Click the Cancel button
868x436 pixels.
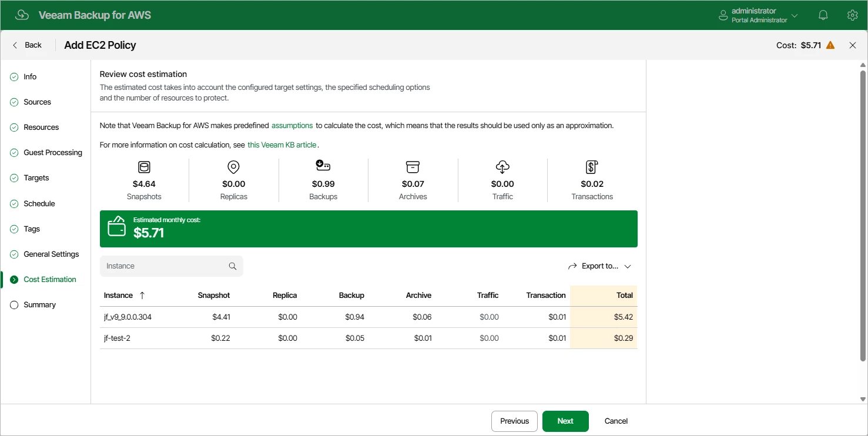pyautogui.click(x=616, y=421)
